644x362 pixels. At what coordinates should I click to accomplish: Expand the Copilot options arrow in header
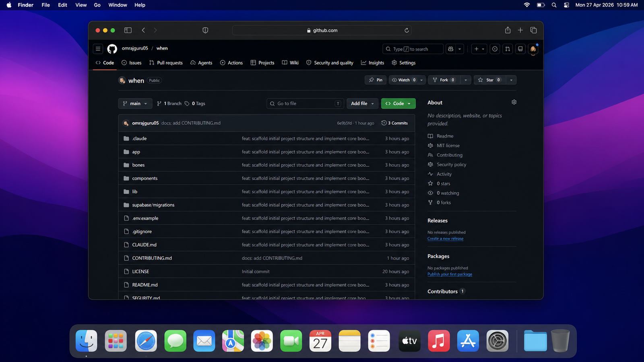[x=460, y=49]
